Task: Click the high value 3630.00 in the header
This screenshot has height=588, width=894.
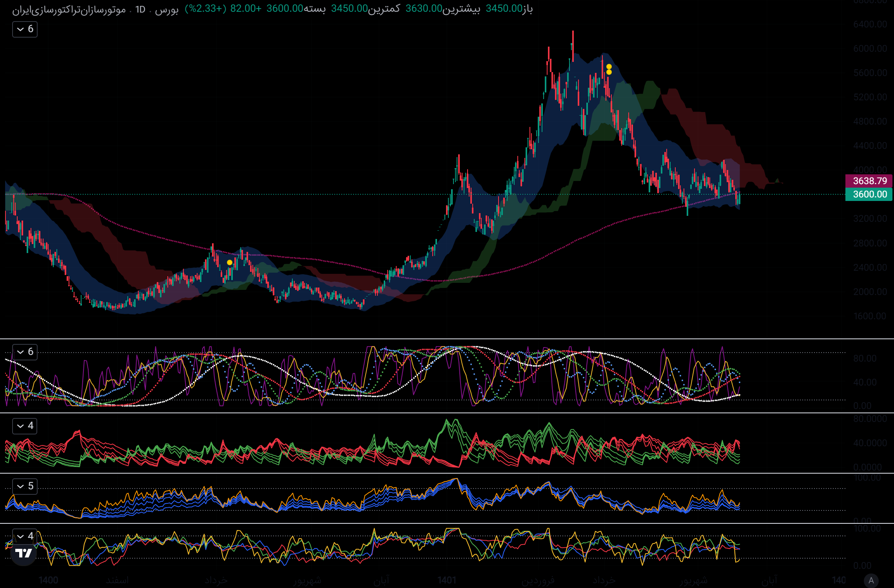Action: [424, 9]
